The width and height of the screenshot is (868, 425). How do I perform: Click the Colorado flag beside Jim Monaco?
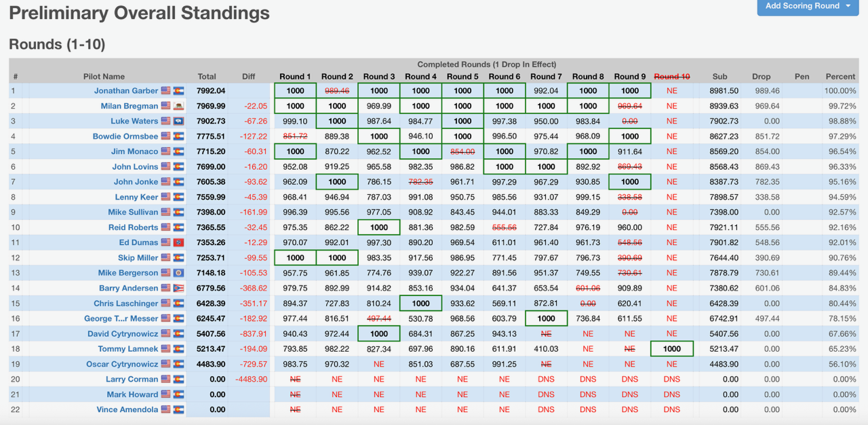pos(178,151)
